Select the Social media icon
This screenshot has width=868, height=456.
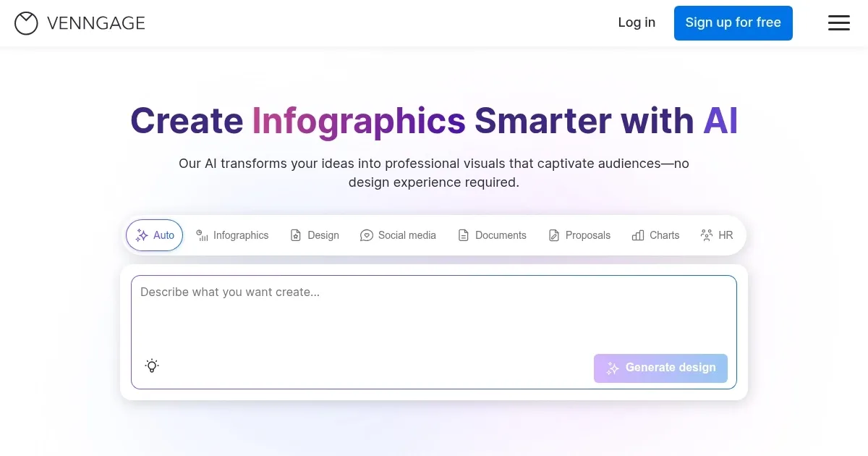pos(366,235)
